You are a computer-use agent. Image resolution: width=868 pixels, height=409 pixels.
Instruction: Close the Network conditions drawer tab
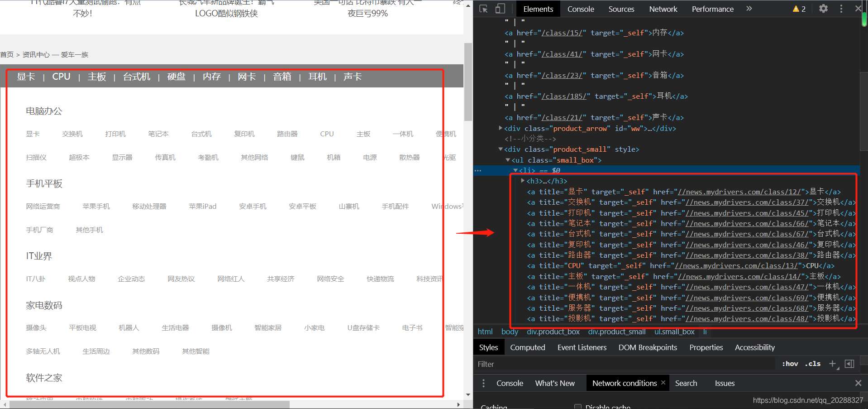663,383
